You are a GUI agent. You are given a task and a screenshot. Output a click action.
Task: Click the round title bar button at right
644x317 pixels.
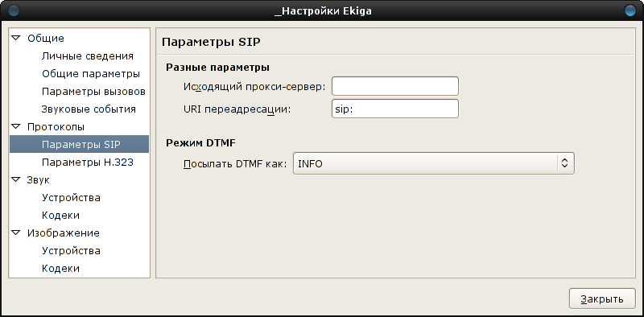630,10
